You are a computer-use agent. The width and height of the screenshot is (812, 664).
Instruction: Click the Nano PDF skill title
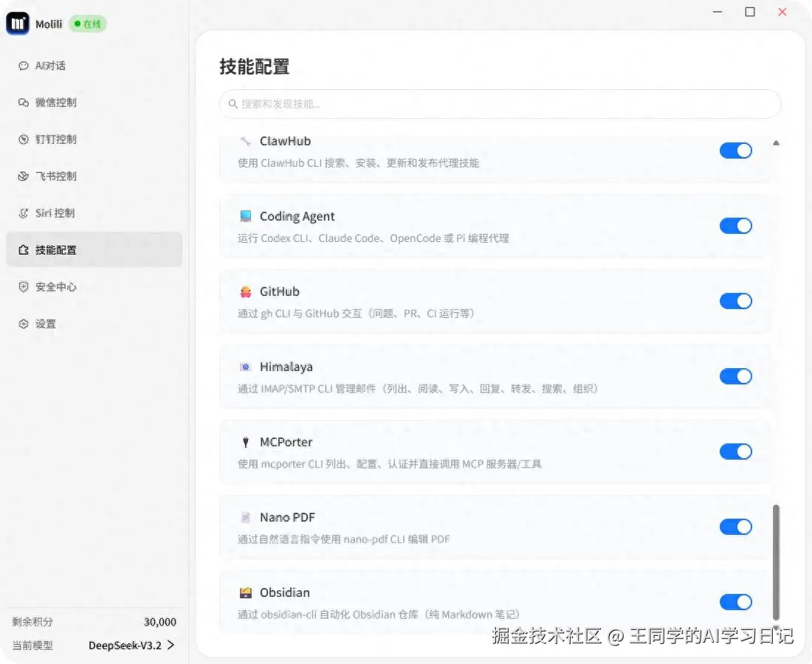point(287,517)
